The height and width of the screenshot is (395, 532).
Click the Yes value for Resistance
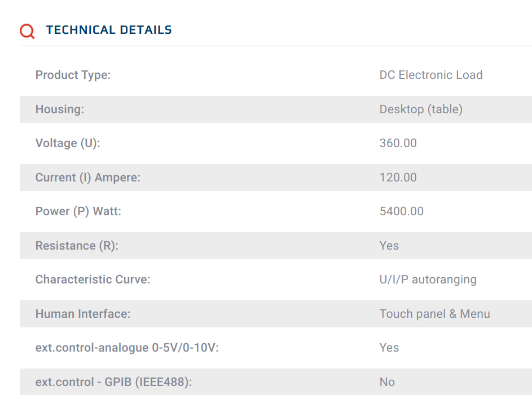pyautogui.click(x=389, y=246)
